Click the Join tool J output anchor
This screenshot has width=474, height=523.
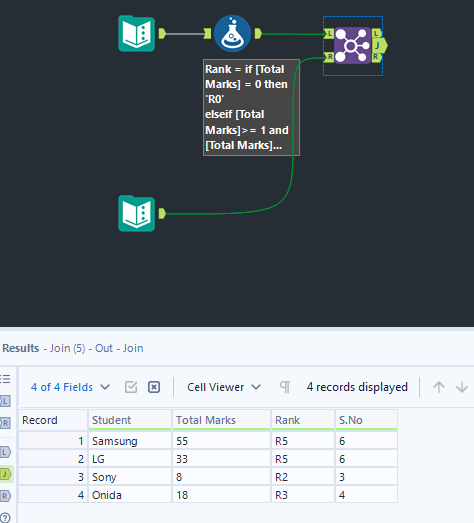[x=379, y=45]
